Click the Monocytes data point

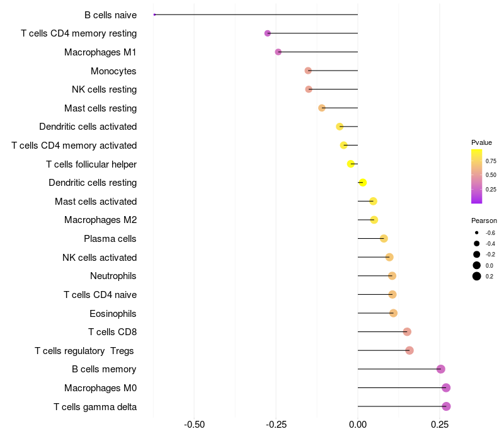[308, 71]
